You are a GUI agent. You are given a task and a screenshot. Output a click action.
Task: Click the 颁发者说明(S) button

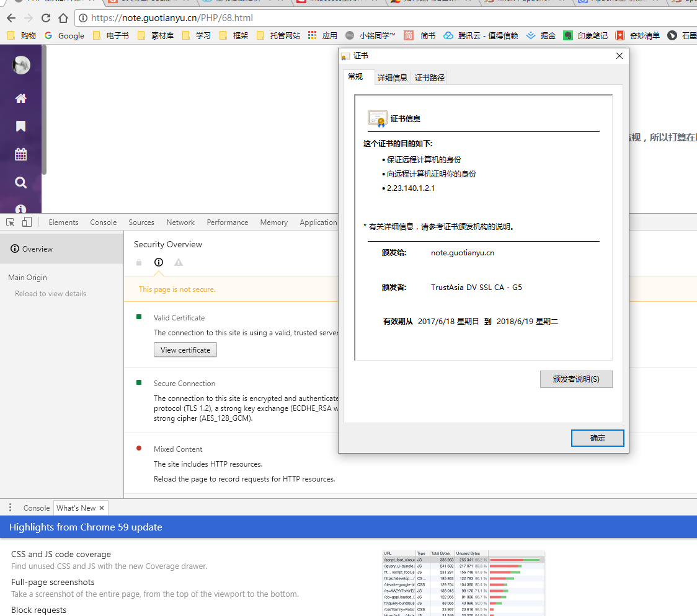(x=576, y=379)
